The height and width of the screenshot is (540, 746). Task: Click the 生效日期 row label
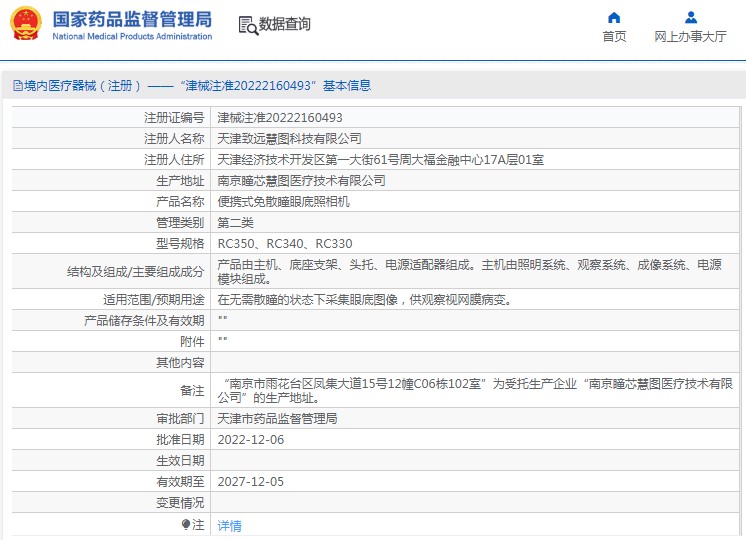(x=180, y=461)
